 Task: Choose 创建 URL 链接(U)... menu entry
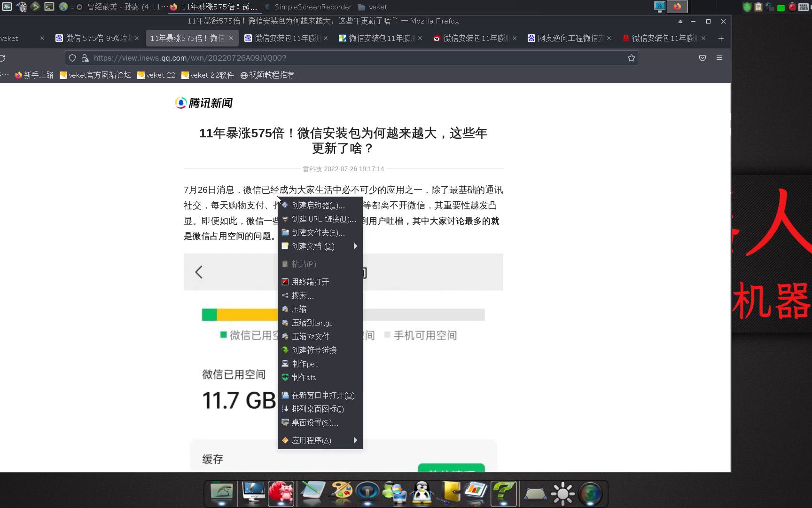click(x=320, y=219)
